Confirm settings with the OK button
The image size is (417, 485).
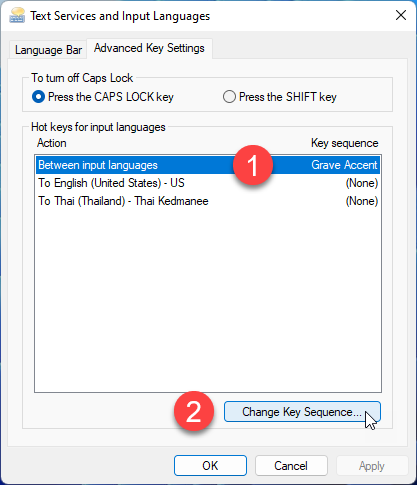click(210, 466)
